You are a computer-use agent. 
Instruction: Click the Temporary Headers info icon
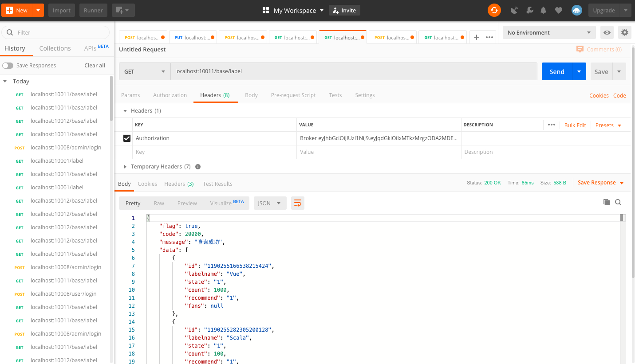198,167
